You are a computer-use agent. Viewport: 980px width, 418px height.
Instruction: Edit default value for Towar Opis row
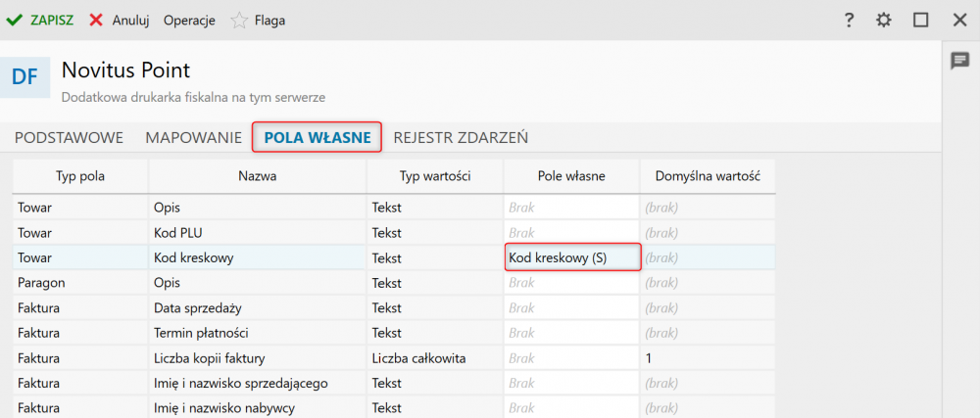[x=708, y=208]
